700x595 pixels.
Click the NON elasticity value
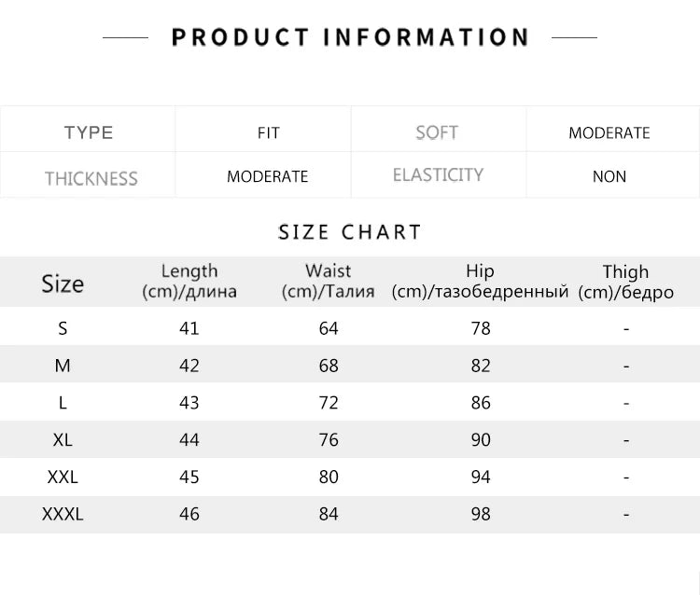[x=609, y=176]
